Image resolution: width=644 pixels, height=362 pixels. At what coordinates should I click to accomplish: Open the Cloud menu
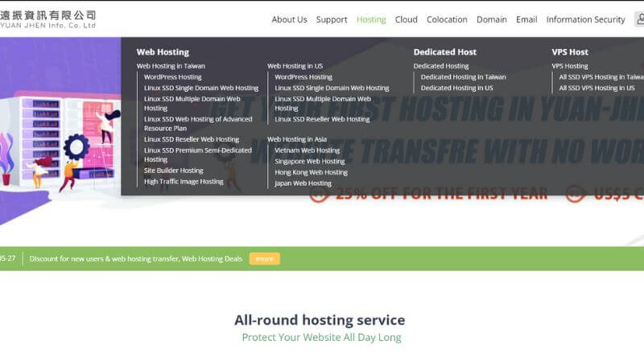tap(407, 19)
